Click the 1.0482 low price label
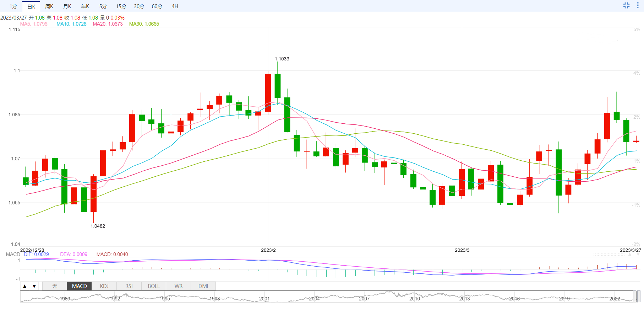Viewport: 644px width, 315px height. pos(98,226)
